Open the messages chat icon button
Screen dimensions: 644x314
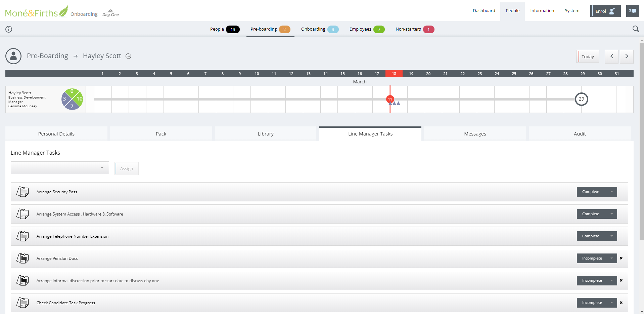(632, 11)
